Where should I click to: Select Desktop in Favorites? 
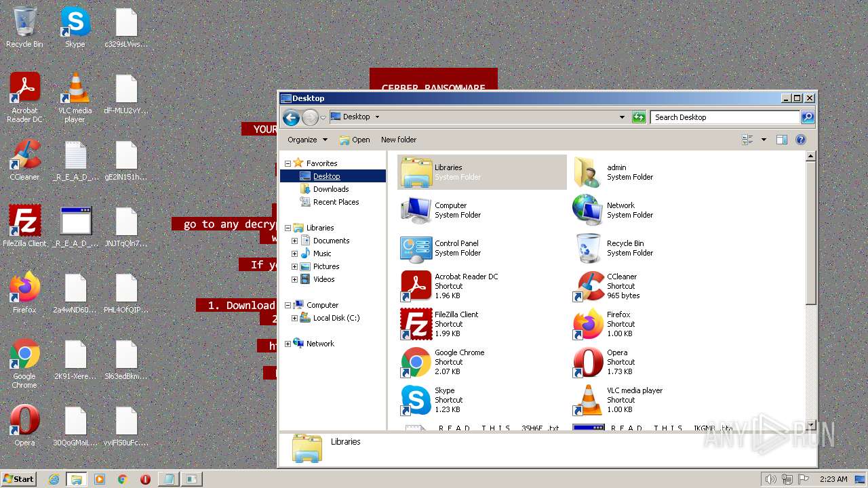(x=326, y=176)
